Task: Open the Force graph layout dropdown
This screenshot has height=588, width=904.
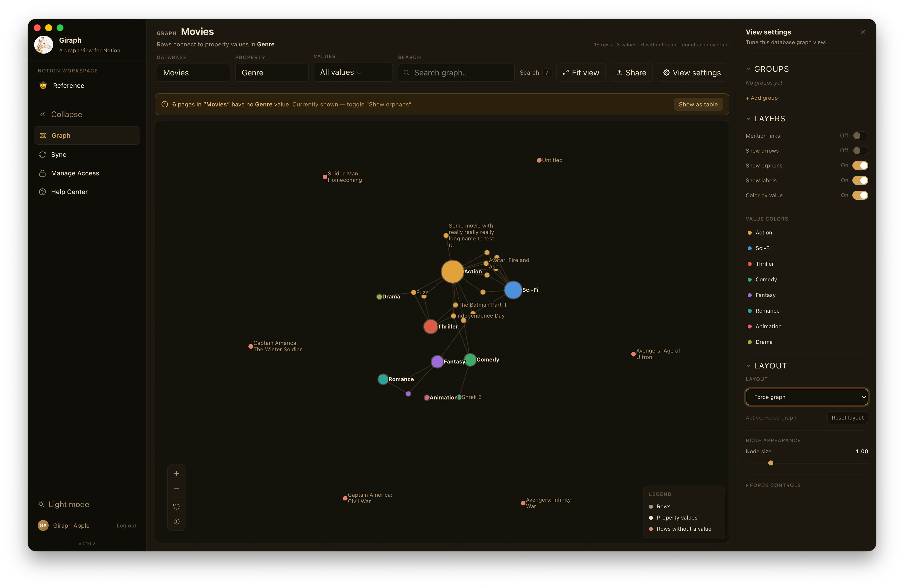Action: click(807, 396)
